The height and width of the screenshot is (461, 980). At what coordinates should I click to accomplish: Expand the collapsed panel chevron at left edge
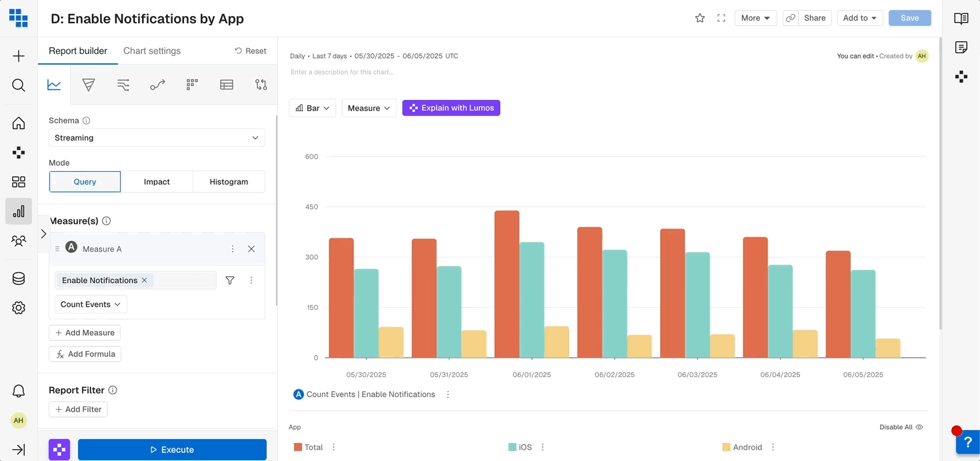(43, 234)
